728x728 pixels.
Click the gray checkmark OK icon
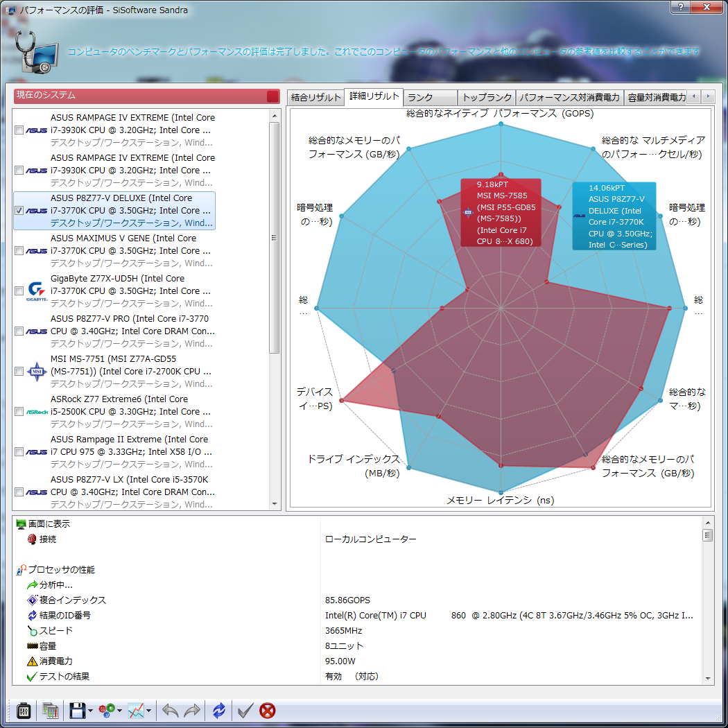coord(245,711)
